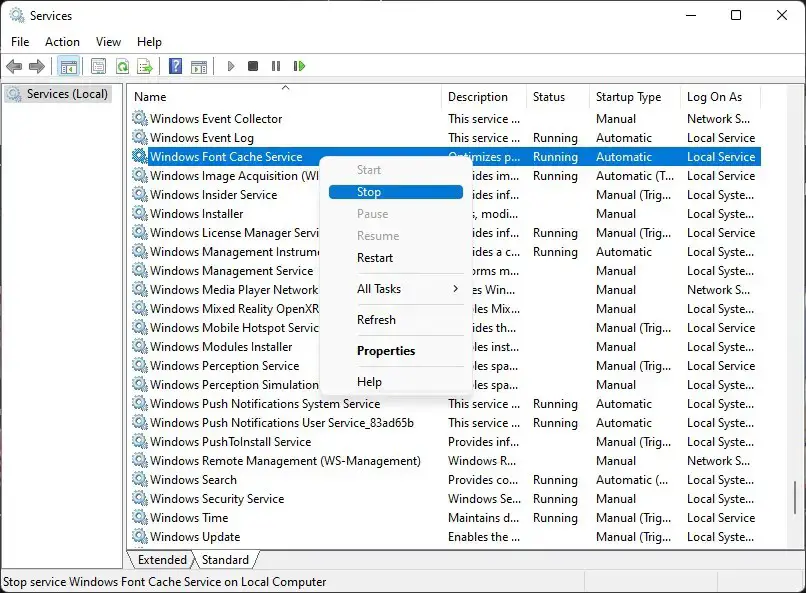Open Properties using the toolbar icon
806x593 pixels.
tap(97, 66)
